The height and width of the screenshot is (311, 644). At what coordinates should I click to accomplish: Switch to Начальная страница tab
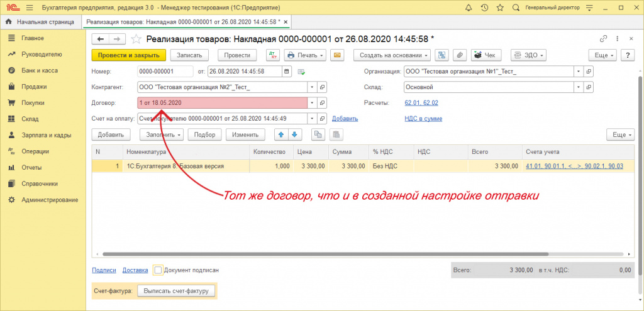(x=40, y=22)
